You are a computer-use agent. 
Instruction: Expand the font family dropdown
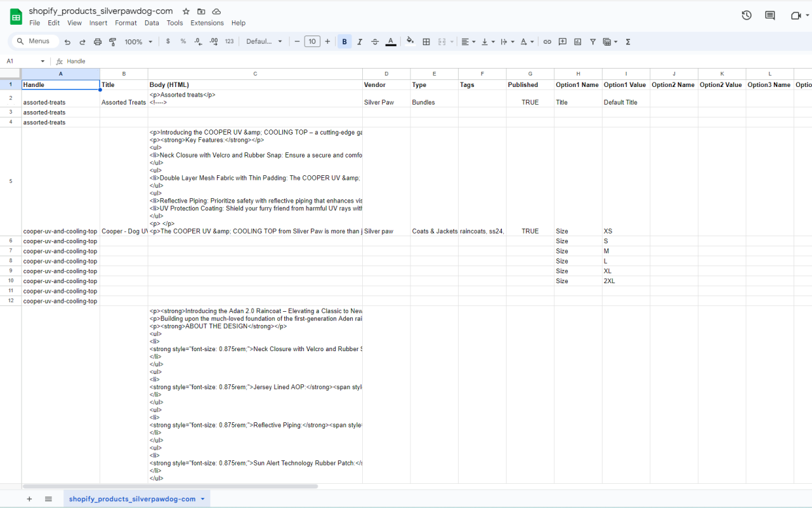pos(264,42)
